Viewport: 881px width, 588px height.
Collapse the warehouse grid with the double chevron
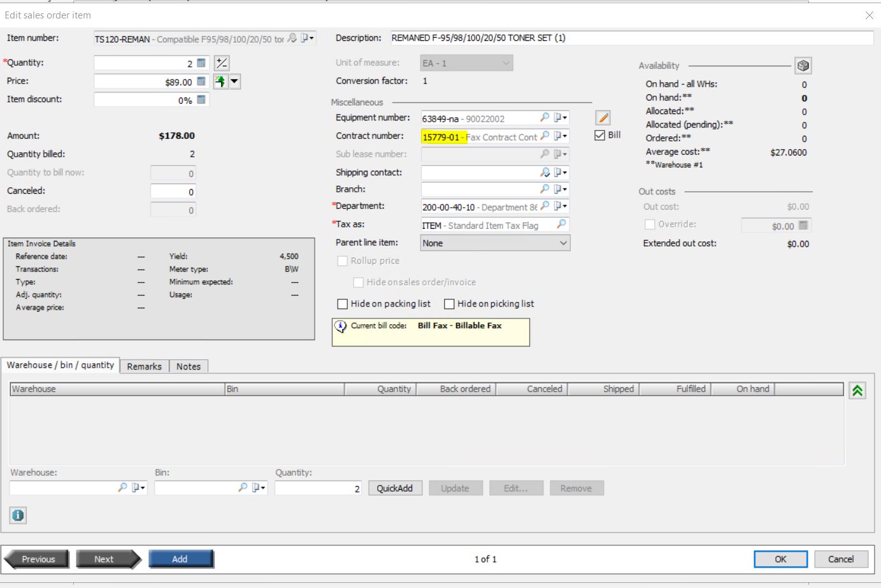[x=859, y=389]
